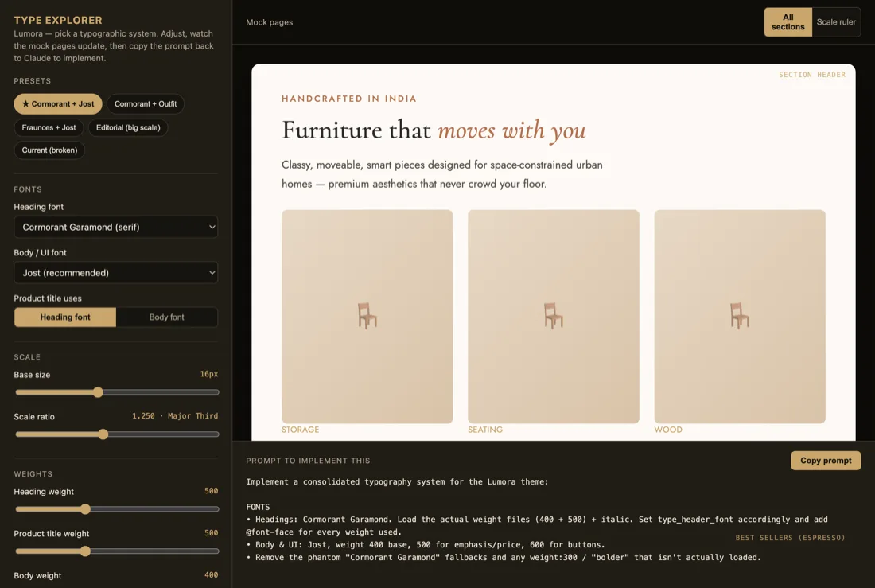Click the Wood category chair thumbnail
This screenshot has width=875, height=588.
(740, 317)
